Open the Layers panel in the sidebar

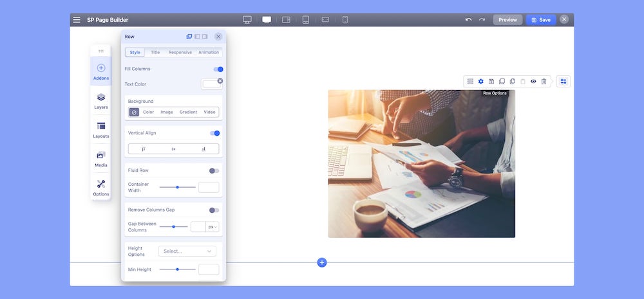click(100, 100)
